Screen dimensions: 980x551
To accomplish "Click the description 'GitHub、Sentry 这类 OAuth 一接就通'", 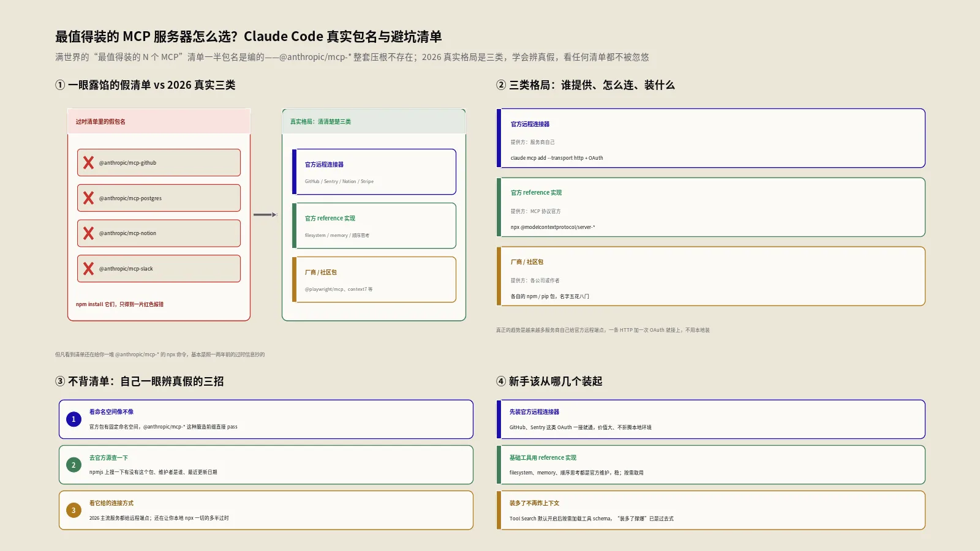I will [x=581, y=427].
